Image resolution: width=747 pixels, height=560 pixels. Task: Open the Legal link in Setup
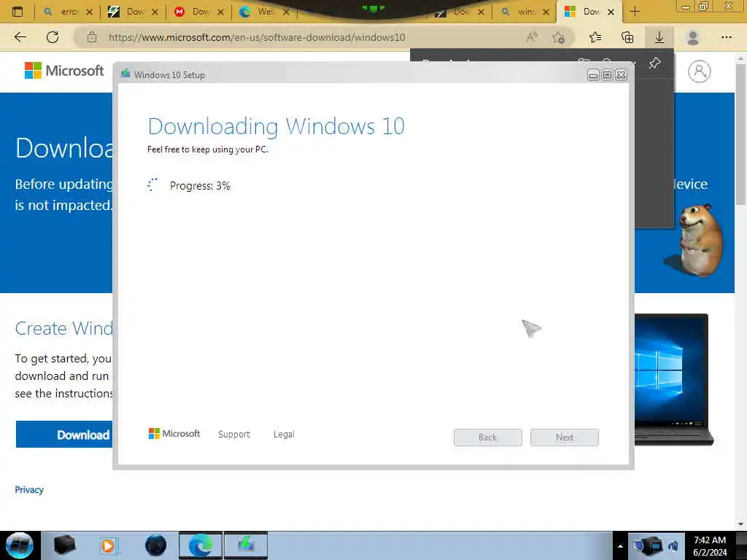(284, 435)
